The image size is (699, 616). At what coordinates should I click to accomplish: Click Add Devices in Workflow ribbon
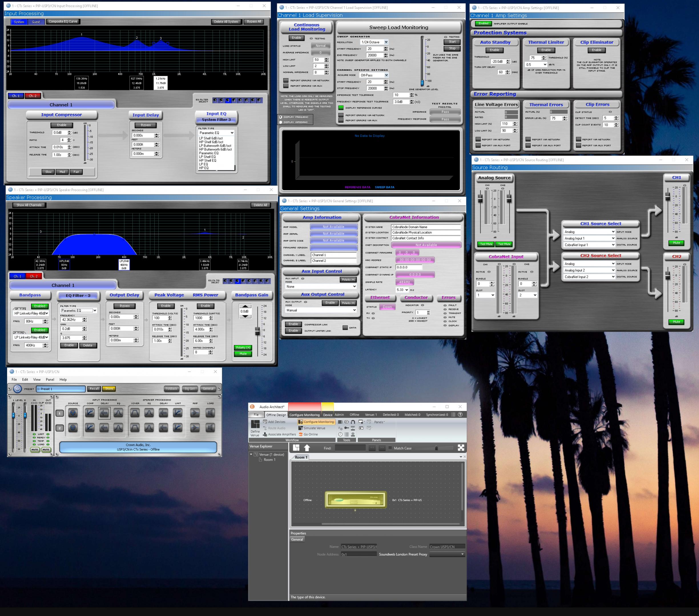(x=274, y=422)
